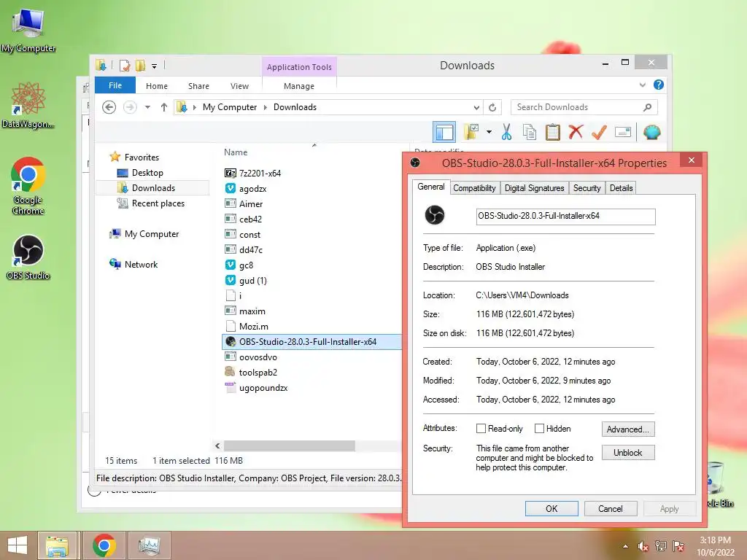Open Chrome from the taskbar
Screen dimensions: 747x560
(x=104, y=545)
